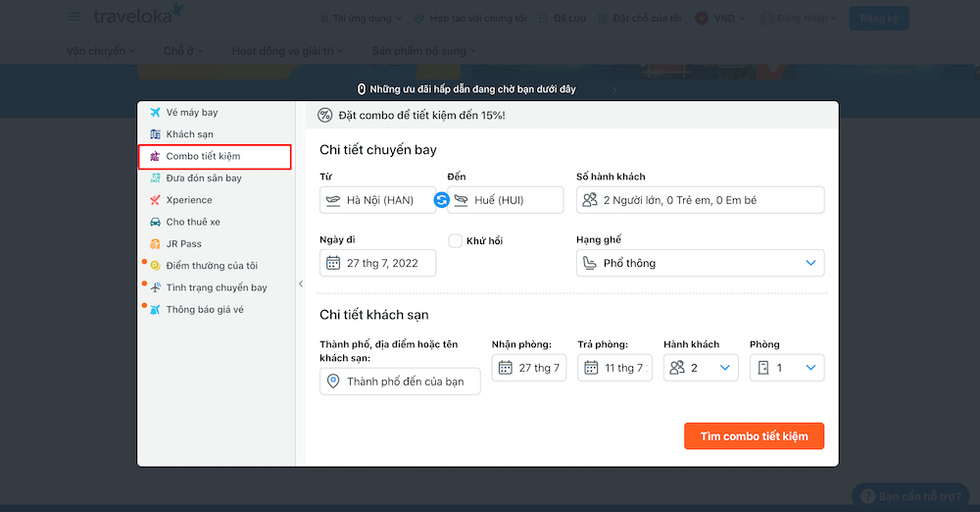Select Combo tiết kiệm in sidebar

[203, 156]
